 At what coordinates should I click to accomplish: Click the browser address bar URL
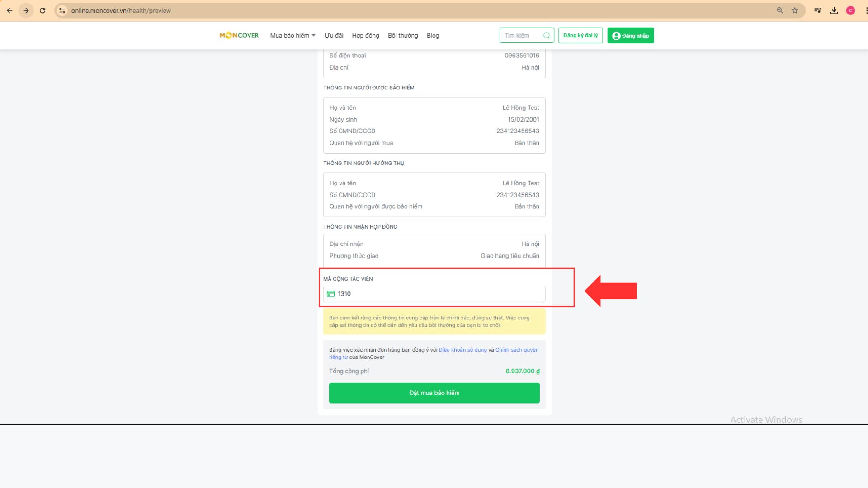(x=121, y=10)
